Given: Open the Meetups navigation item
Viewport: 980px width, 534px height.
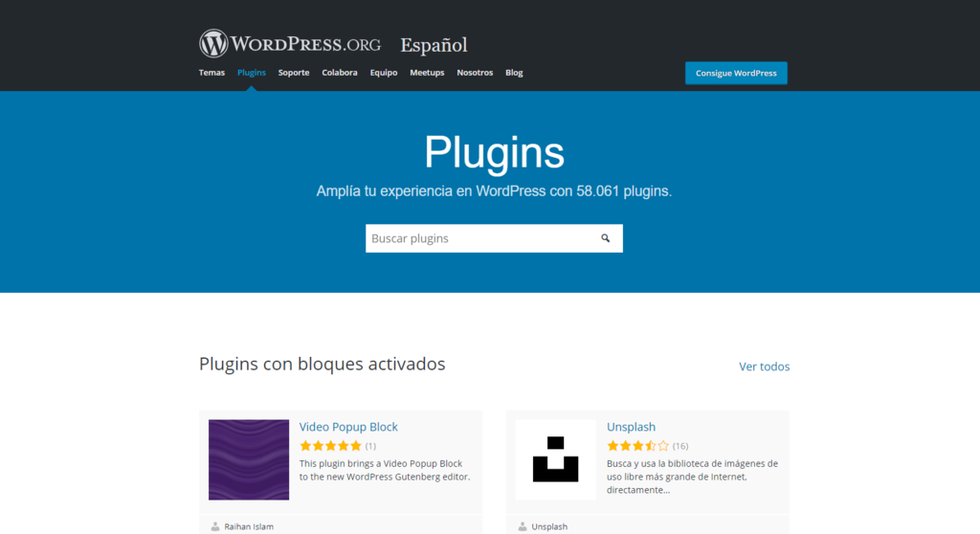Looking at the screenshot, I should [427, 73].
